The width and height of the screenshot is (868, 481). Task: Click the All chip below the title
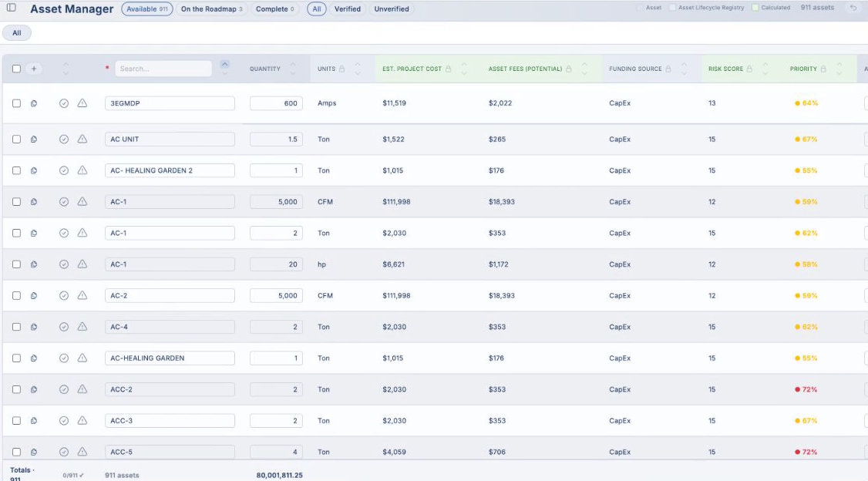click(17, 33)
